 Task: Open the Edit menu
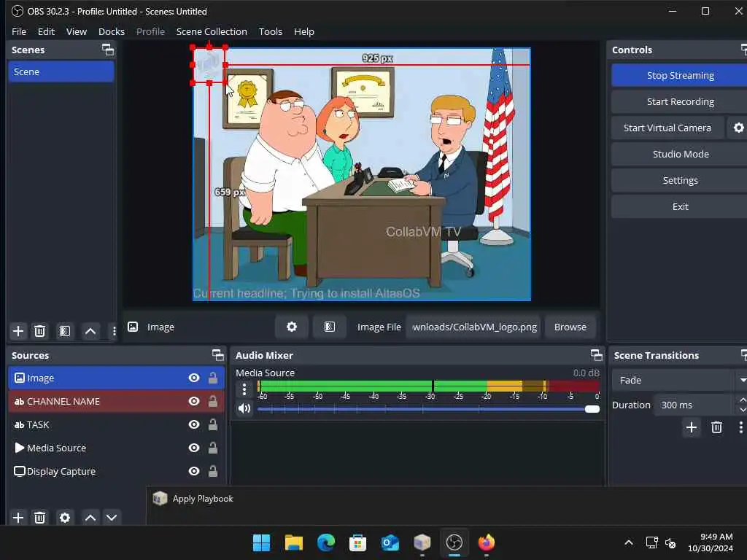pos(46,31)
